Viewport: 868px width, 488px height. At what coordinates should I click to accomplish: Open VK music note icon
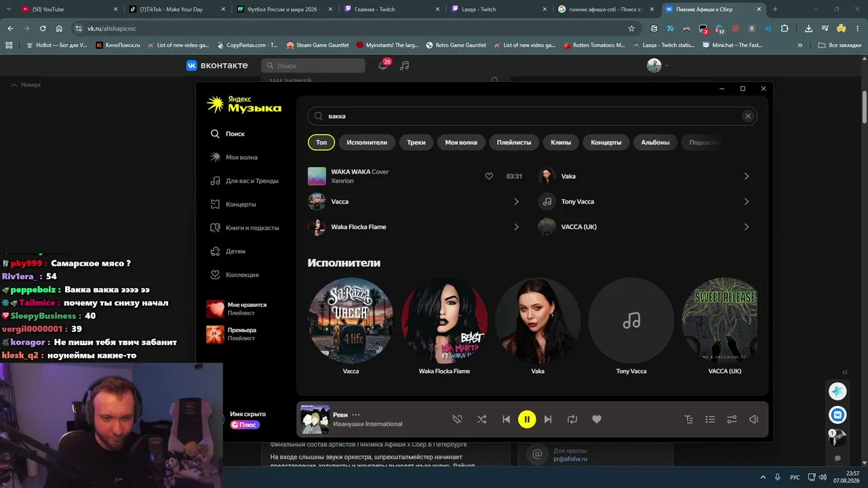pos(404,66)
